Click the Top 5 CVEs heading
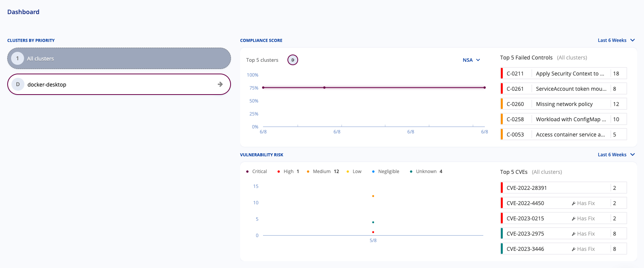The image size is (644, 268). point(514,172)
